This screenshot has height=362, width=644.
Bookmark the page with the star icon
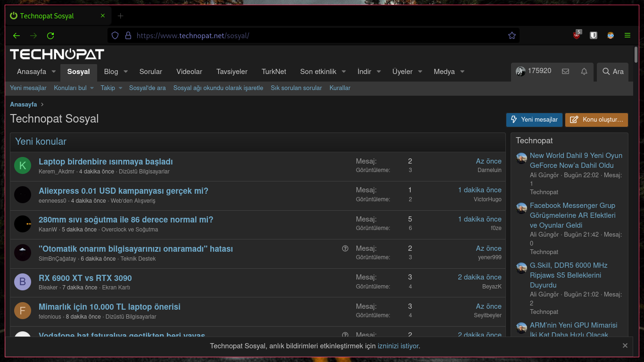[x=512, y=35]
